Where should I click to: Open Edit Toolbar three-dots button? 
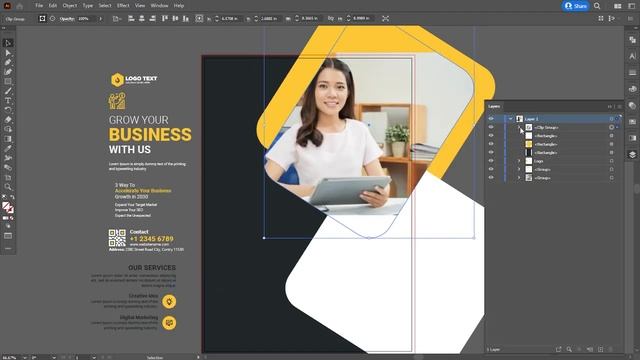pos(8,248)
